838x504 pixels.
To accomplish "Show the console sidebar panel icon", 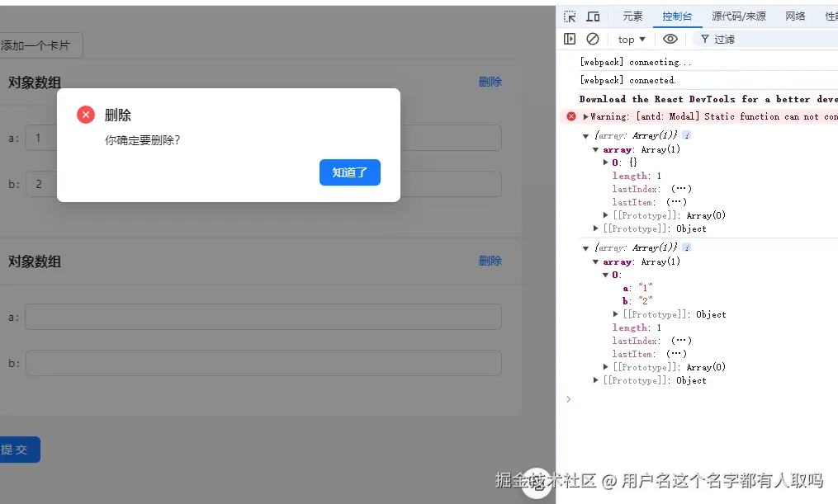I will point(570,39).
